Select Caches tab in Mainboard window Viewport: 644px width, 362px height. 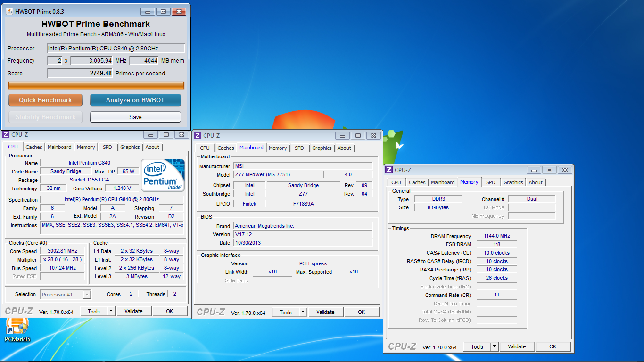(226, 148)
